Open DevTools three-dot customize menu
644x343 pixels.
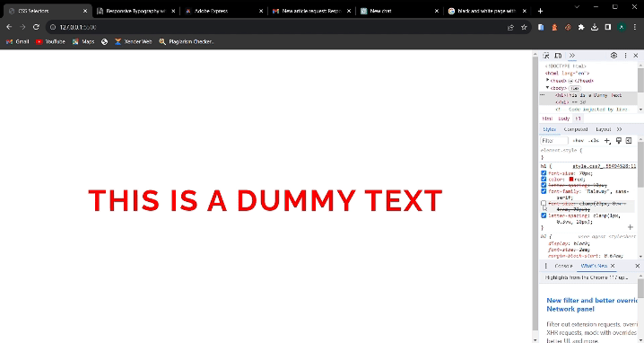click(x=625, y=56)
